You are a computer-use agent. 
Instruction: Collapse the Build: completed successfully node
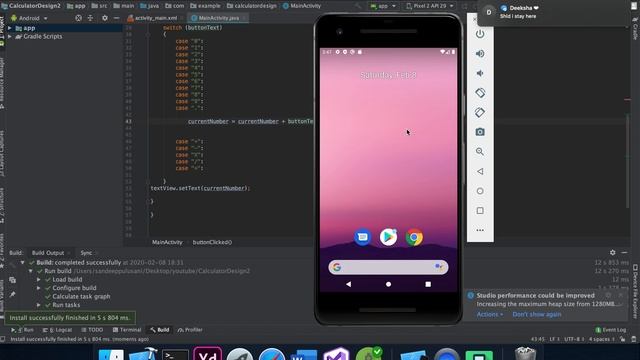(22, 262)
